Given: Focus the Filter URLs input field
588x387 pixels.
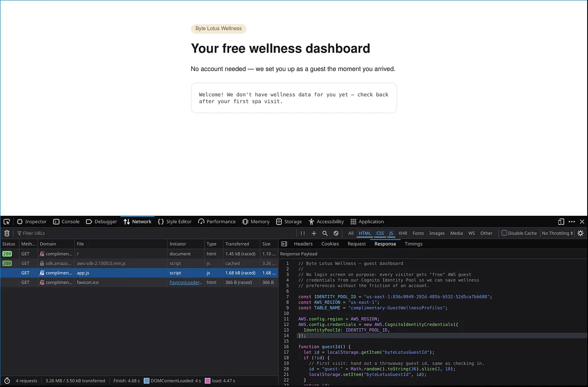Looking at the screenshot, I should [x=156, y=233].
